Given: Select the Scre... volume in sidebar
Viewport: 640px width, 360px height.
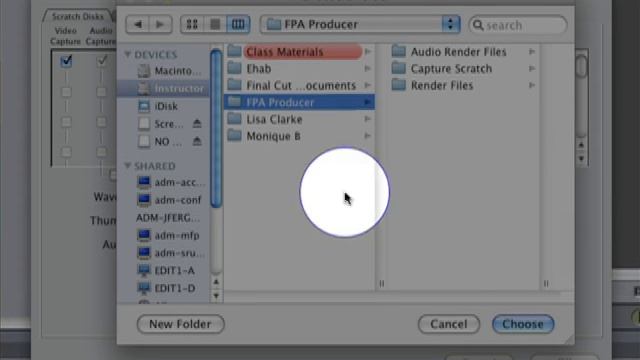Looking at the screenshot, I should 160,124.
